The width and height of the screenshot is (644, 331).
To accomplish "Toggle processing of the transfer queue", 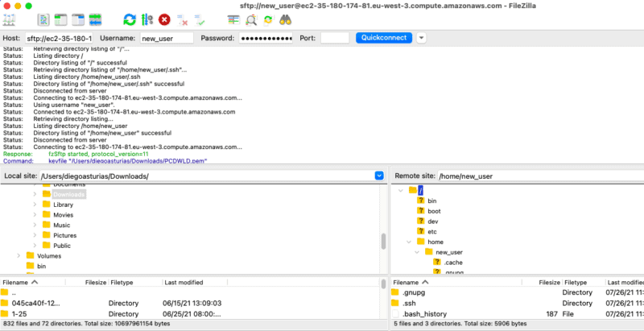I will pos(147,19).
